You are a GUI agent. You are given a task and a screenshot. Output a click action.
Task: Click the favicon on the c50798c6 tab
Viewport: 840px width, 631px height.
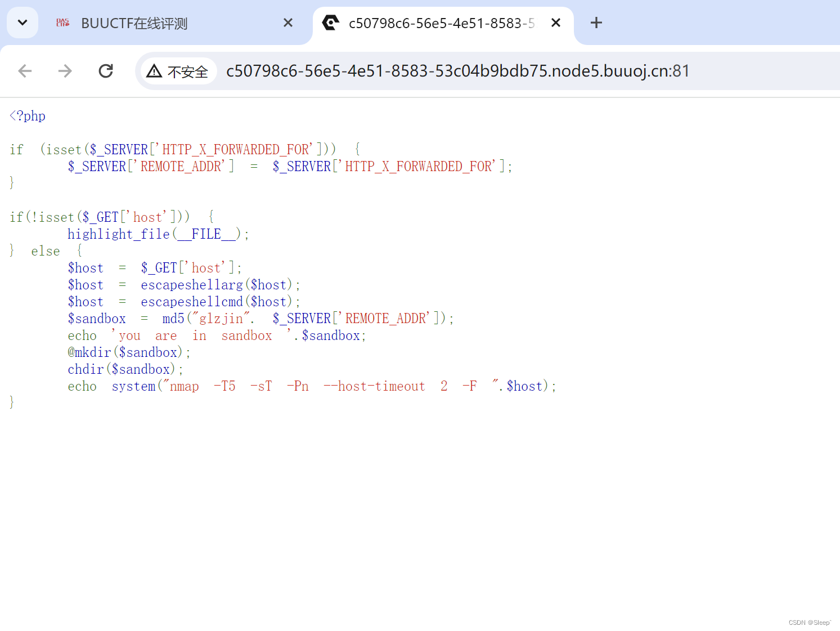(x=331, y=23)
